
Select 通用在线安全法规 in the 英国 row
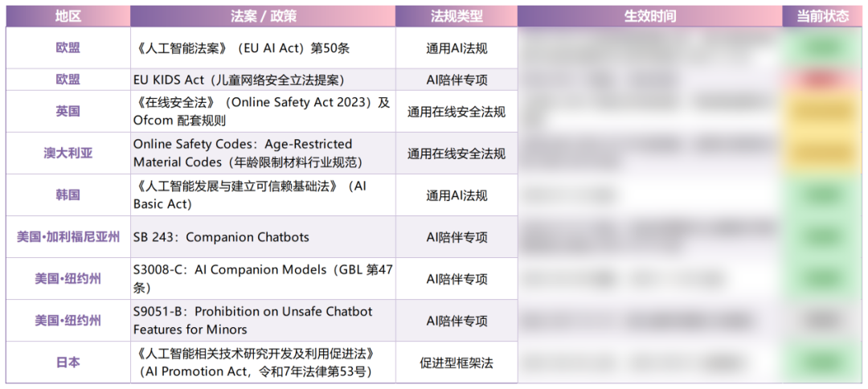coord(457,111)
